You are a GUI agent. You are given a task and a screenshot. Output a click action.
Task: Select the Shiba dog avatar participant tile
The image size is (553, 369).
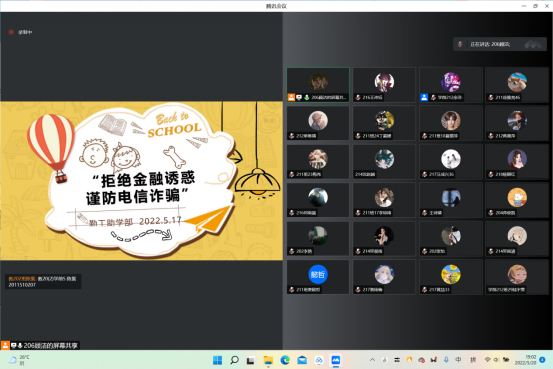point(517,85)
